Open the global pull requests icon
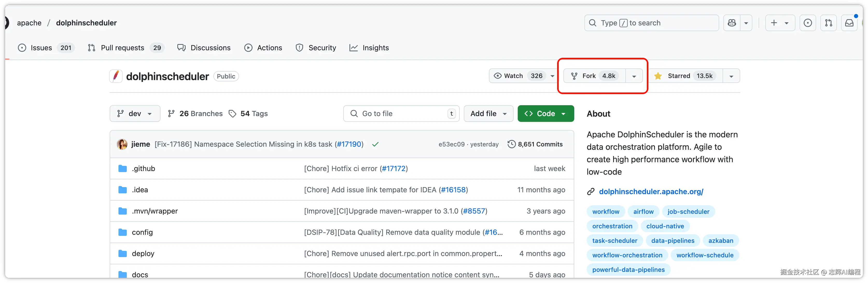The height and width of the screenshot is (283, 868). point(829,23)
